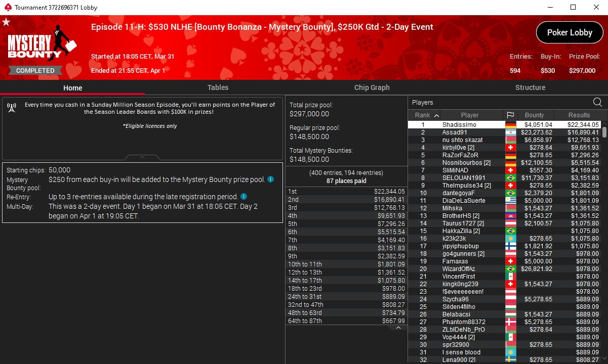Switch to the Home tab
The width and height of the screenshot is (608, 364).
point(72,88)
